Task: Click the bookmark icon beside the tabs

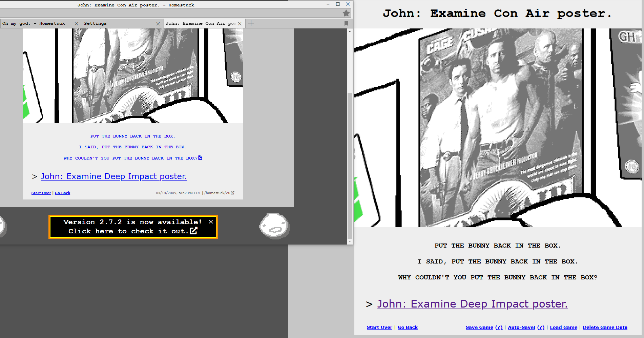Action: click(x=346, y=23)
